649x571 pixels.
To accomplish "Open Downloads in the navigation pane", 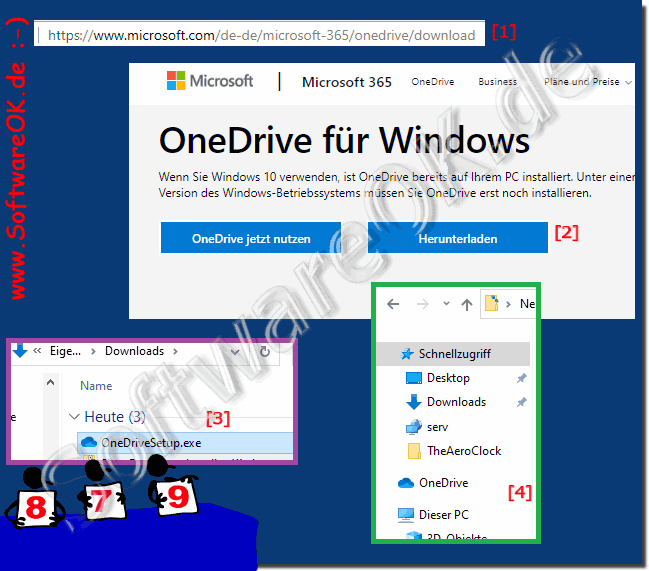I will 457,402.
